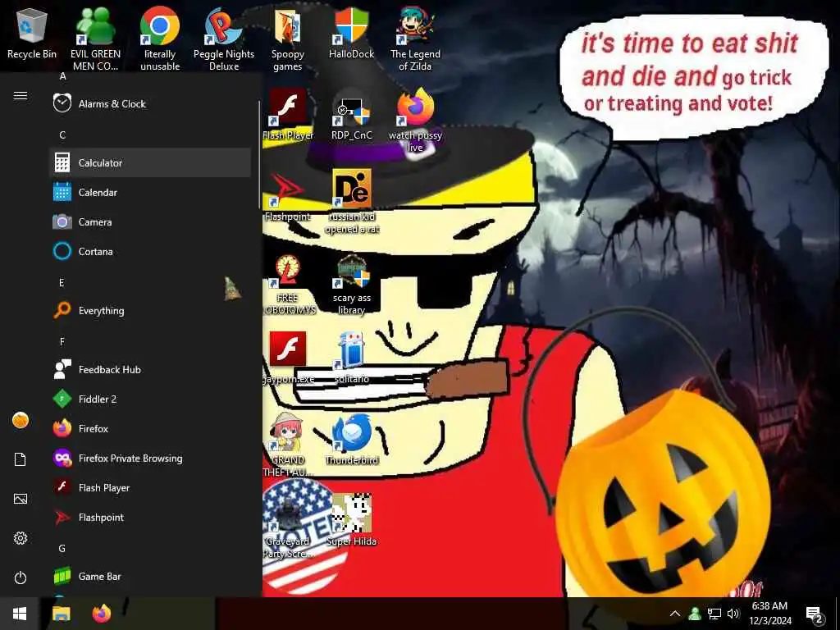Screen dimensions: 840x630
Task: Open volume control tray icon
Action: (x=733, y=614)
